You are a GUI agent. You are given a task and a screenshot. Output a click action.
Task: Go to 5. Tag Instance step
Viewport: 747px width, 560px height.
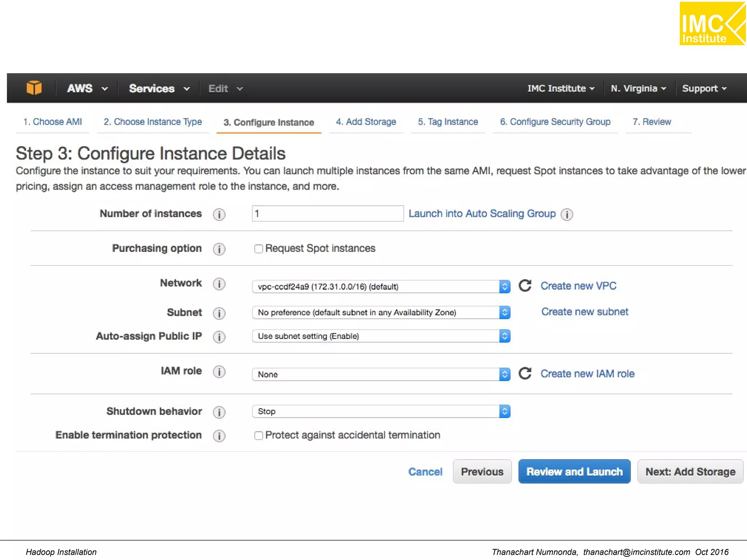point(448,122)
